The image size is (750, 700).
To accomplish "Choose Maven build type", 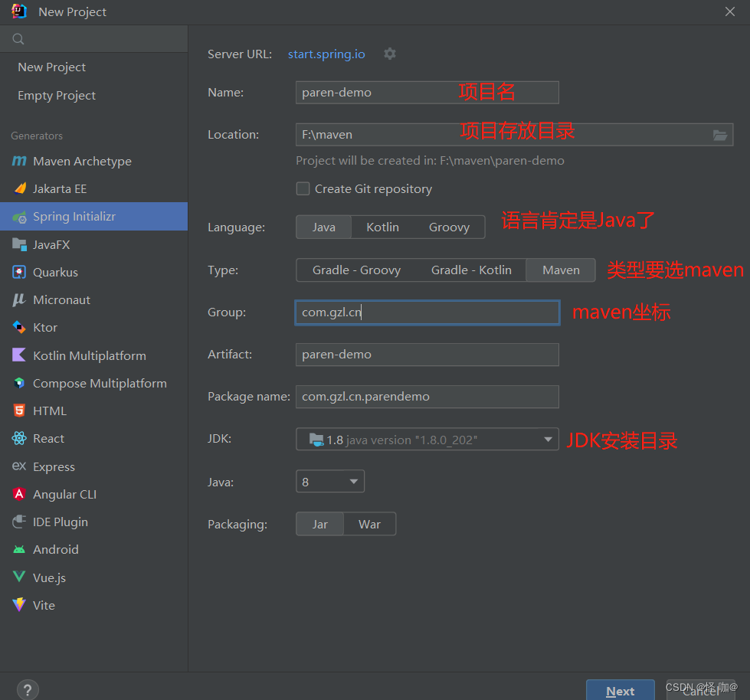I will (561, 270).
